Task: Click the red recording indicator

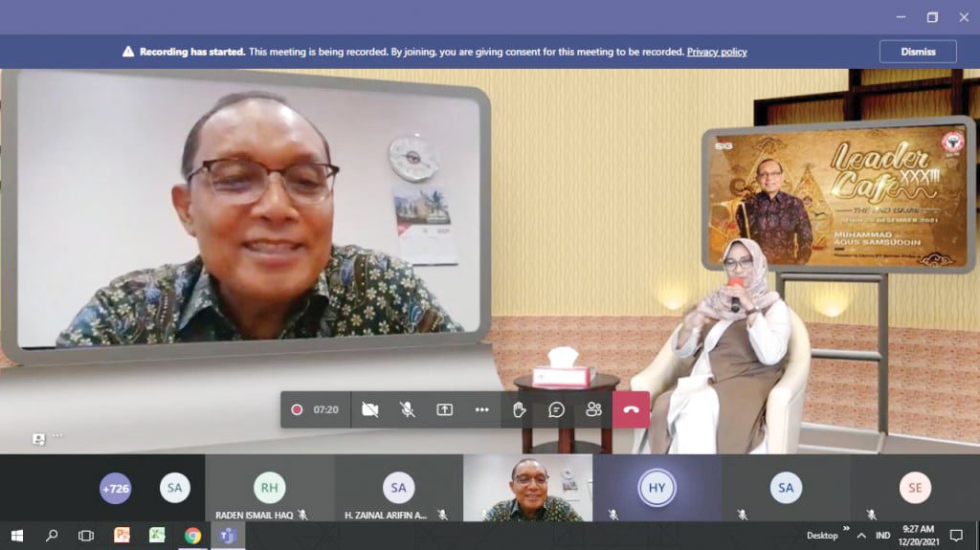Action: 297,409
